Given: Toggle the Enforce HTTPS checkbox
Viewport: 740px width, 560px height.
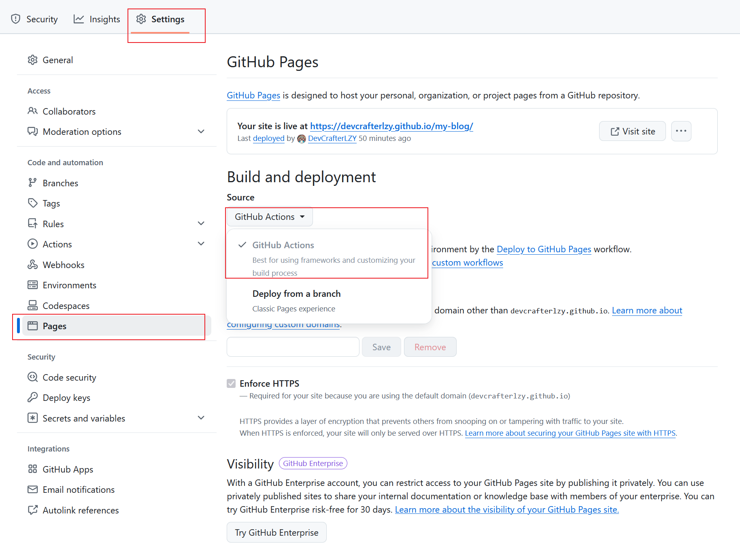Looking at the screenshot, I should point(231,383).
